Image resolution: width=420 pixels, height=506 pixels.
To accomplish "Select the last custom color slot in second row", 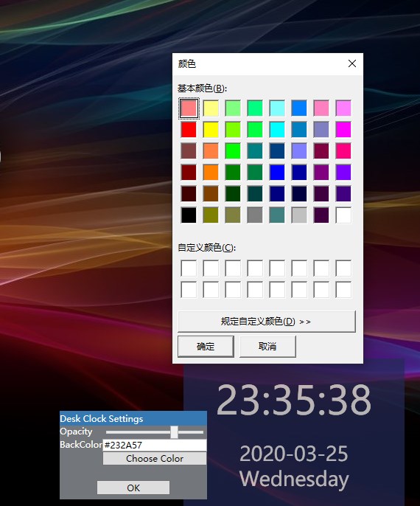I will (x=343, y=290).
